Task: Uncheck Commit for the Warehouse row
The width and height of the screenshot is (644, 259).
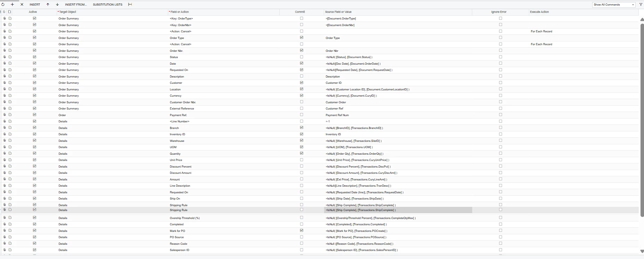Action: tap(301, 140)
